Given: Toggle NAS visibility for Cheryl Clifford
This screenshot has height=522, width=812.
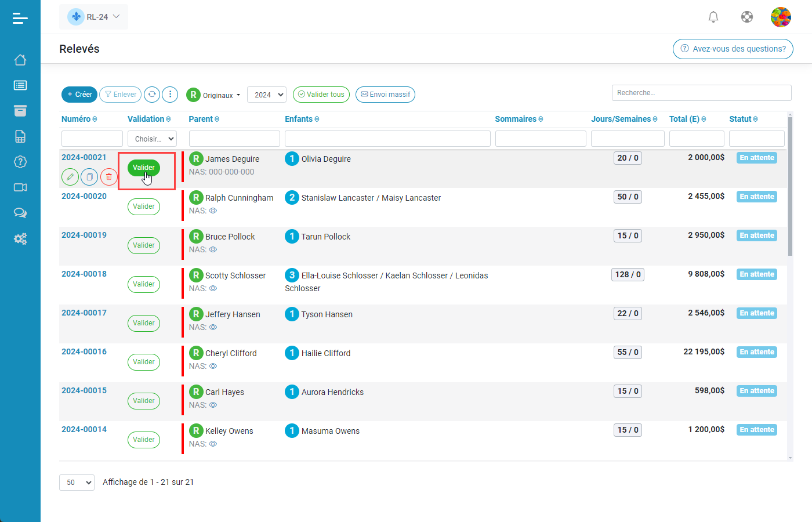Looking at the screenshot, I should 213,367.
